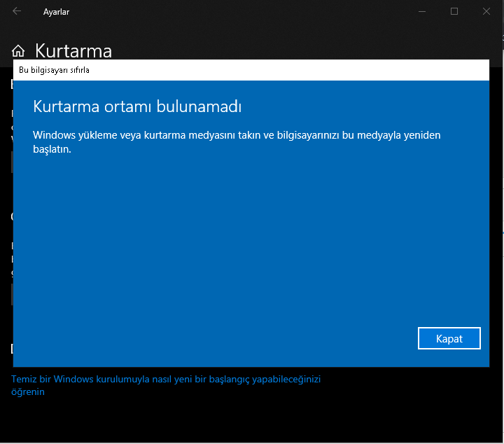
Task: Close the dialog with Kapat button
Action: click(x=449, y=338)
